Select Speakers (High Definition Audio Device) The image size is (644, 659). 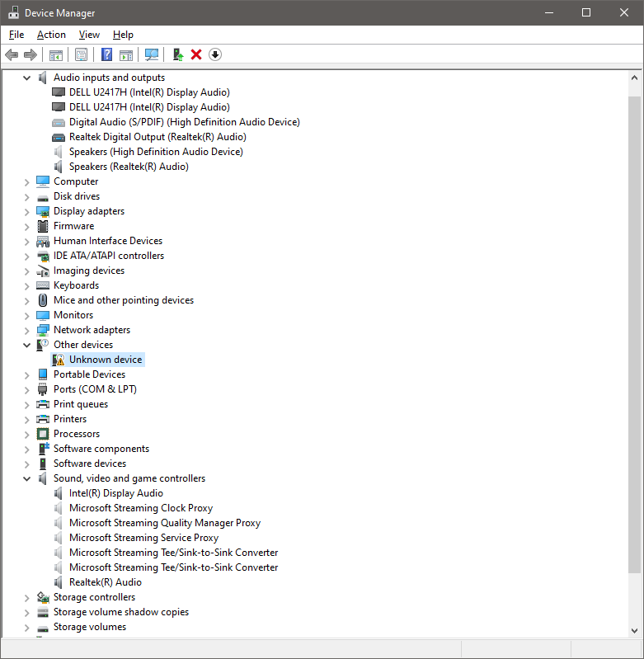156,152
